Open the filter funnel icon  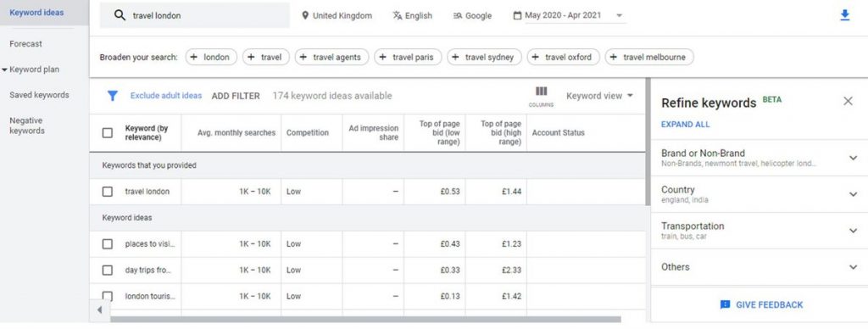click(x=113, y=96)
